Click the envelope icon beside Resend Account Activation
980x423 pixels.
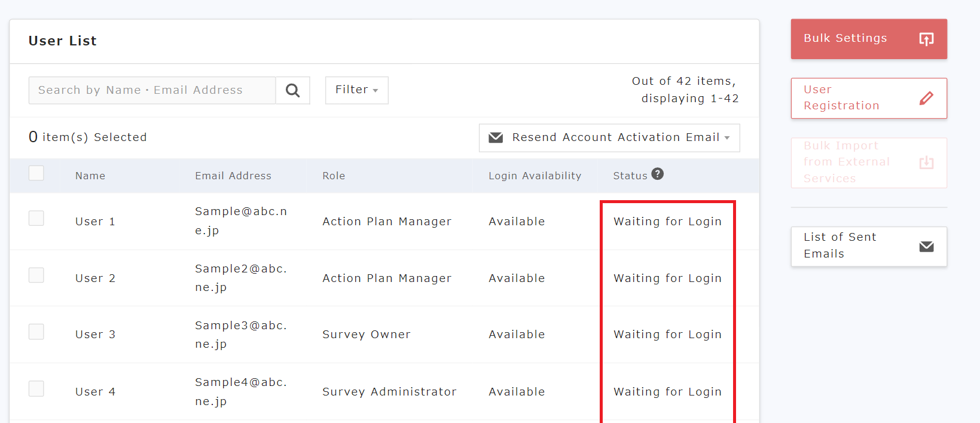[x=496, y=138]
